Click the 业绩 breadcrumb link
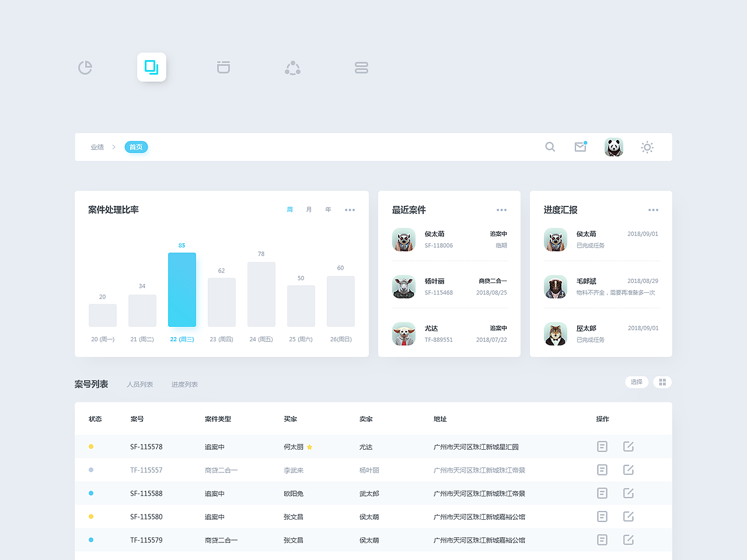The height and width of the screenshot is (560, 747). [x=97, y=147]
